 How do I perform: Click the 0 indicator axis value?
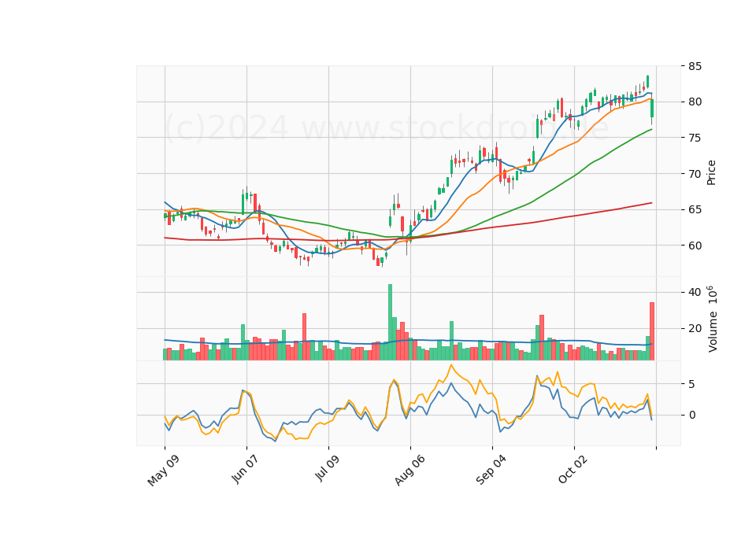coord(692,415)
